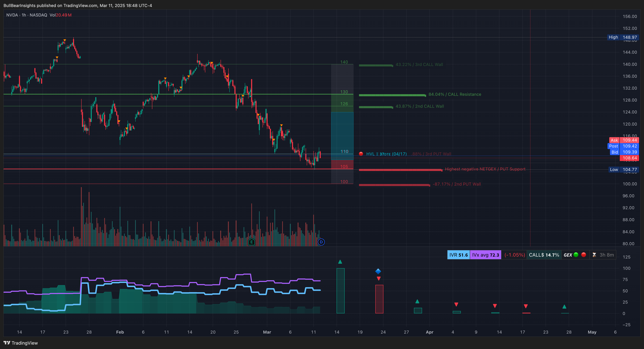The width and height of the screenshot is (644, 349).
Task: Click the '84.04% / CALL Resistance' label
Action: point(455,94)
